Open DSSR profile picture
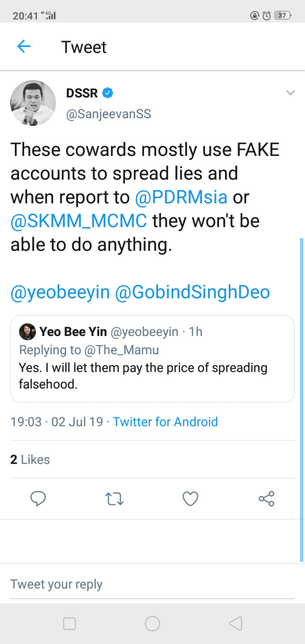 point(33,103)
